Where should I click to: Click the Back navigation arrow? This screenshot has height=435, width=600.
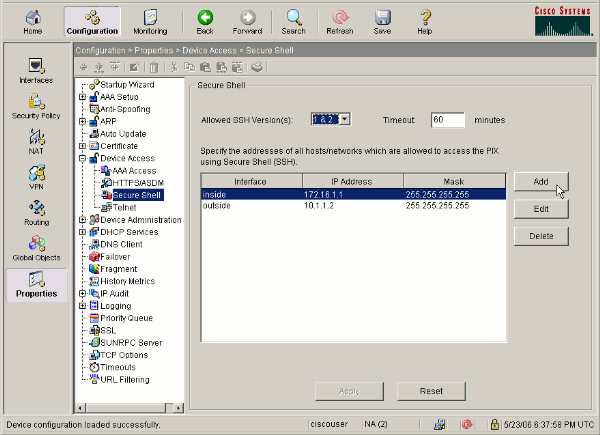coord(205,22)
